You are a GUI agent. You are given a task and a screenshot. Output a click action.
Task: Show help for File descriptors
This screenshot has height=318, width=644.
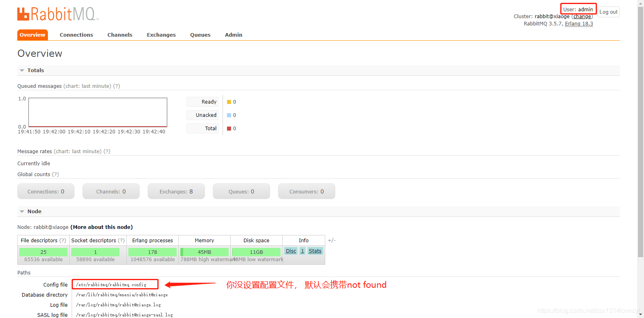tap(62, 241)
